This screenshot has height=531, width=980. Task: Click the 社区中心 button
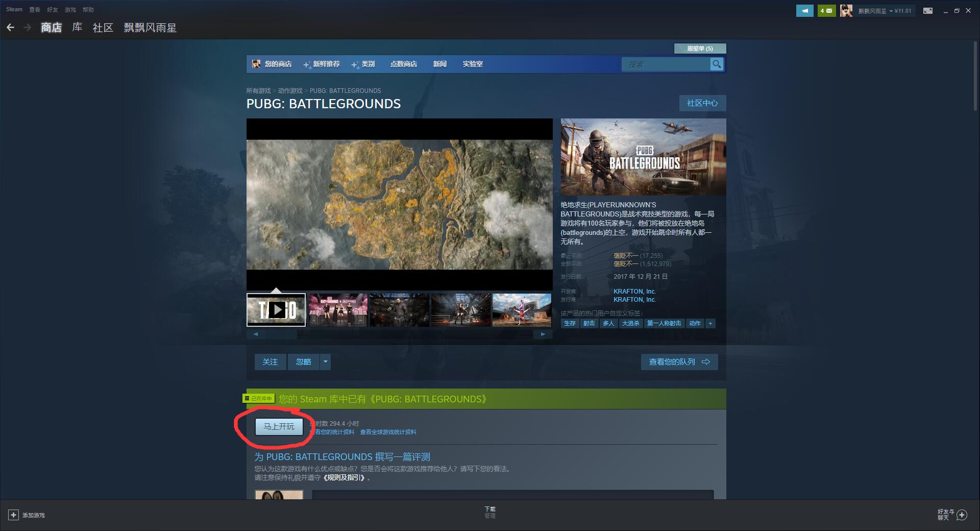click(x=702, y=103)
